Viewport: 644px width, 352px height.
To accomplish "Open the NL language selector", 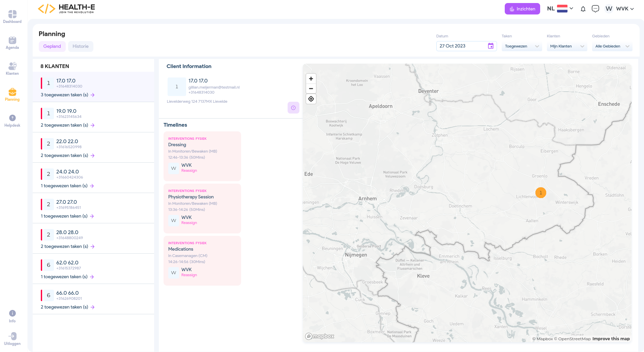I will click(x=560, y=9).
